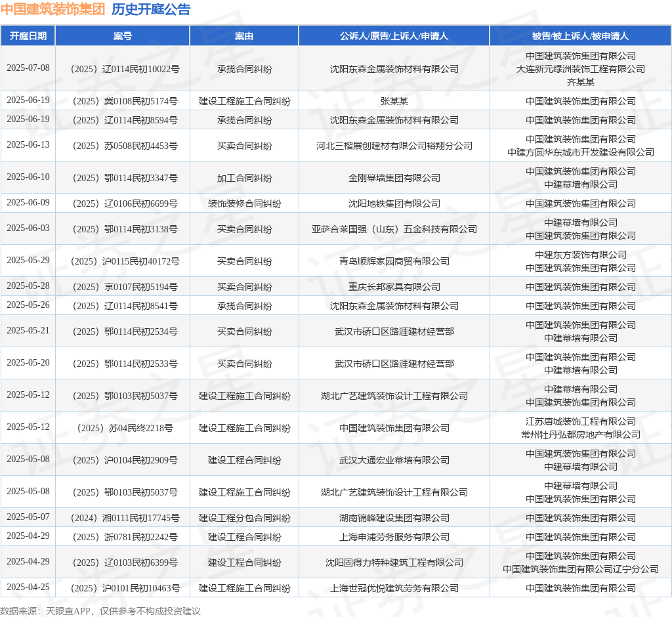Select case number (2025)鄂0114民初3138号
Viewport: 672px width, 617px height.
pyautogui.click(x=125, y=229)
